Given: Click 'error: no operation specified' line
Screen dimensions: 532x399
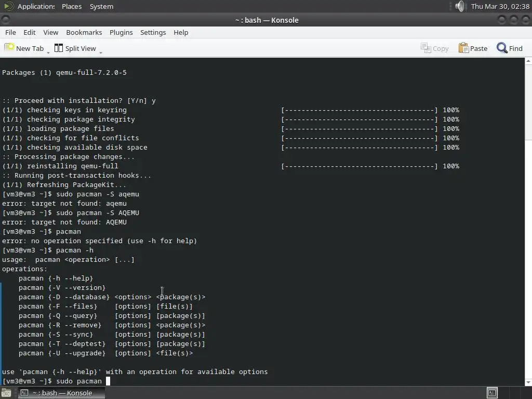Looking at the screenshot, I should tap(99, 241).
